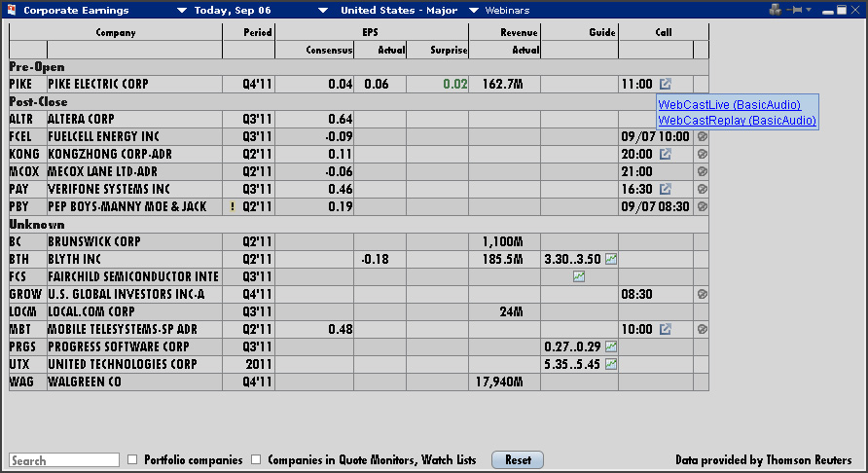868x473 pixels.
Task: Click the call dial-in icon for PAY
Action: coord(702,190)
